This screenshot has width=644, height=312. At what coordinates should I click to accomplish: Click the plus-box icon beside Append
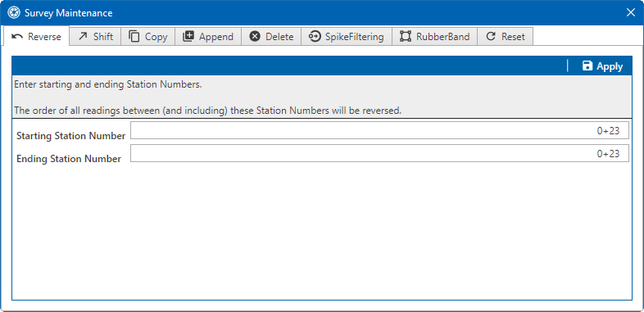(188, 36)
